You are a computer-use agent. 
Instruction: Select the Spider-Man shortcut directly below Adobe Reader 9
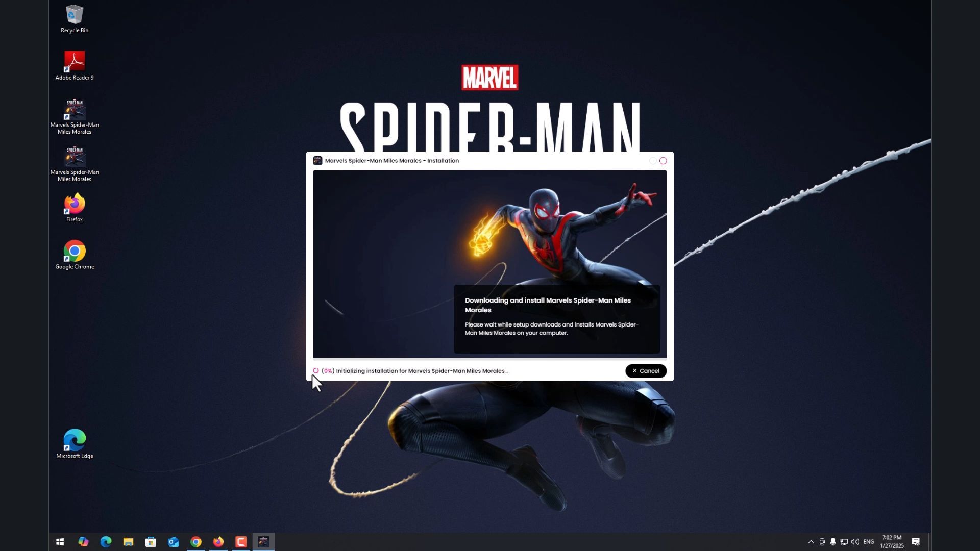[x=75, y=117]
